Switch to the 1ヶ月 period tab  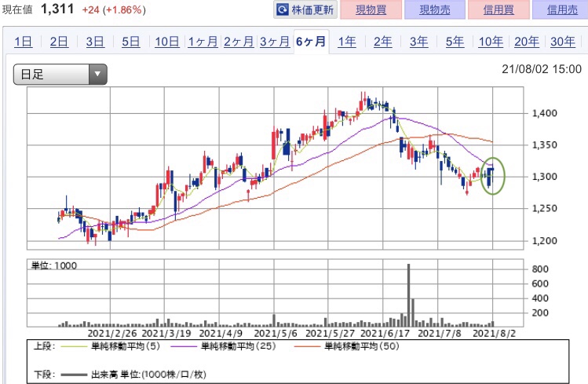203,42
